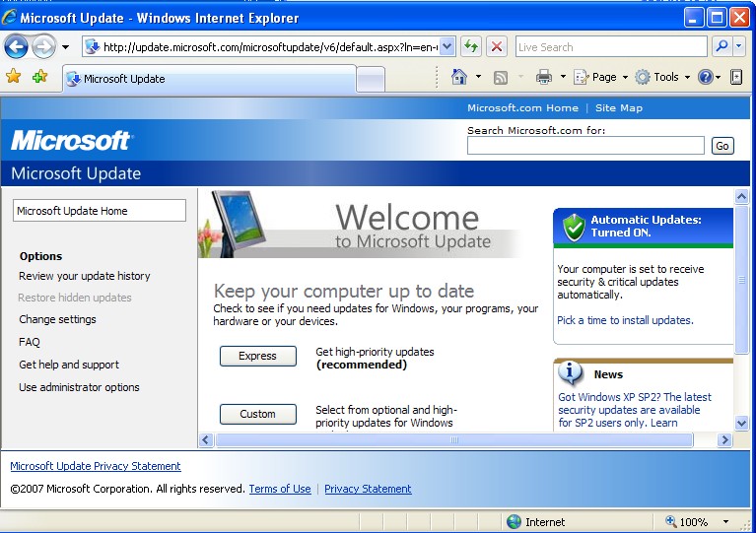The height and width of the screenshot is (533, 756).
Task: Run search with the magnifier icon
Action: pos(722,46)
